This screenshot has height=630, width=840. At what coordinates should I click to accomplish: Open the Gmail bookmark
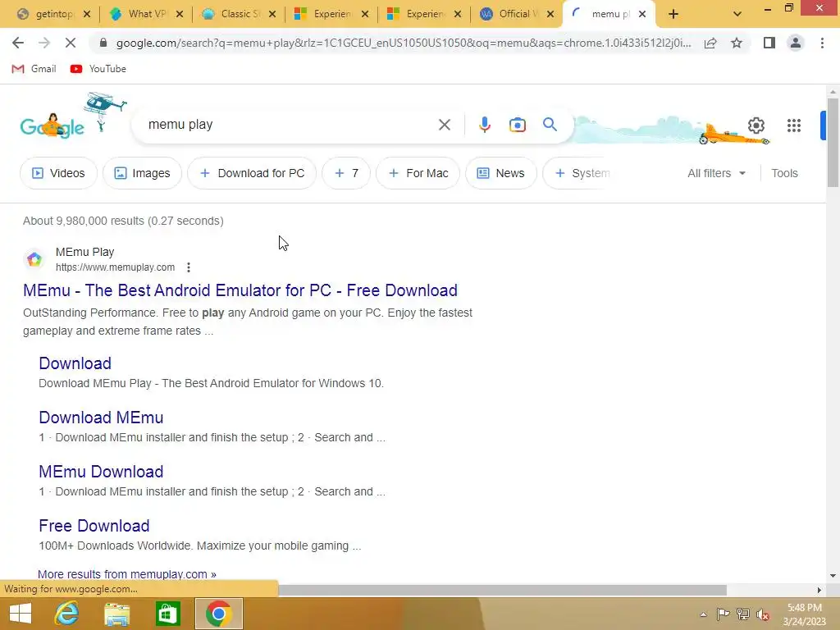34,69
